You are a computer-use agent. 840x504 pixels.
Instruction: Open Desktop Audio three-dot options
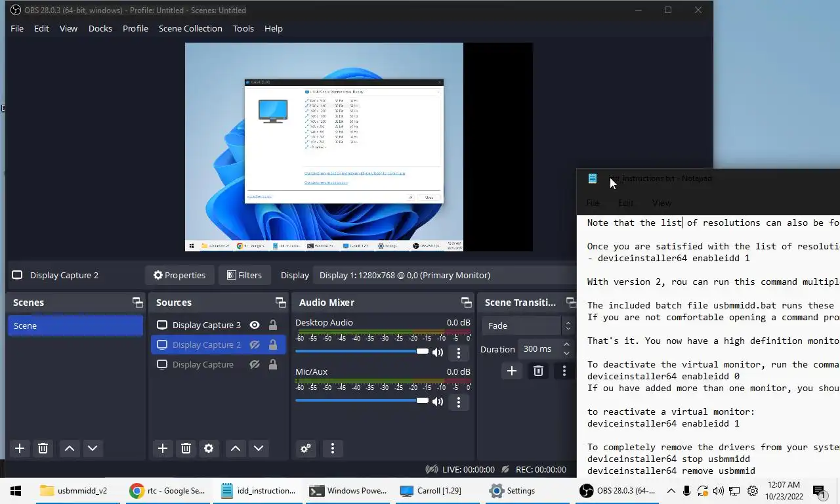[x=459, y=352]
